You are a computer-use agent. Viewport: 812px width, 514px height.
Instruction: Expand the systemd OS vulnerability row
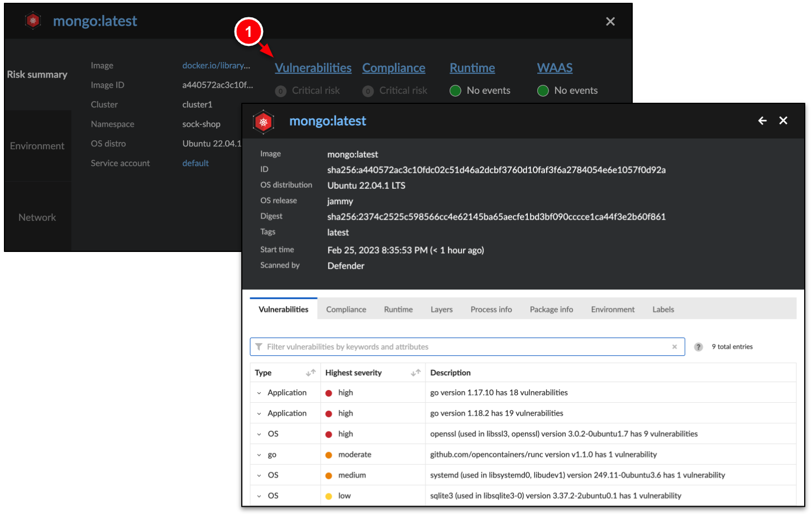coord(259,476)
